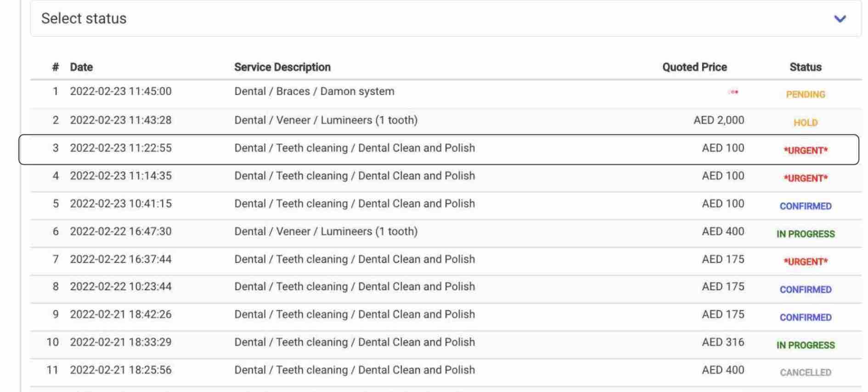
Task: Click the AED 316 quoted price entry
Action: pyautogui.click(x=723, y=342)
